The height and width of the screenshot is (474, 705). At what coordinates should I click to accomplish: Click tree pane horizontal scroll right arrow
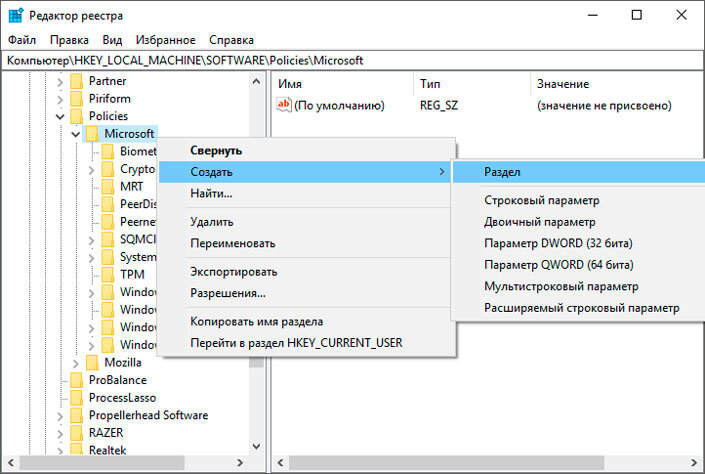click(x=240, y=463)
